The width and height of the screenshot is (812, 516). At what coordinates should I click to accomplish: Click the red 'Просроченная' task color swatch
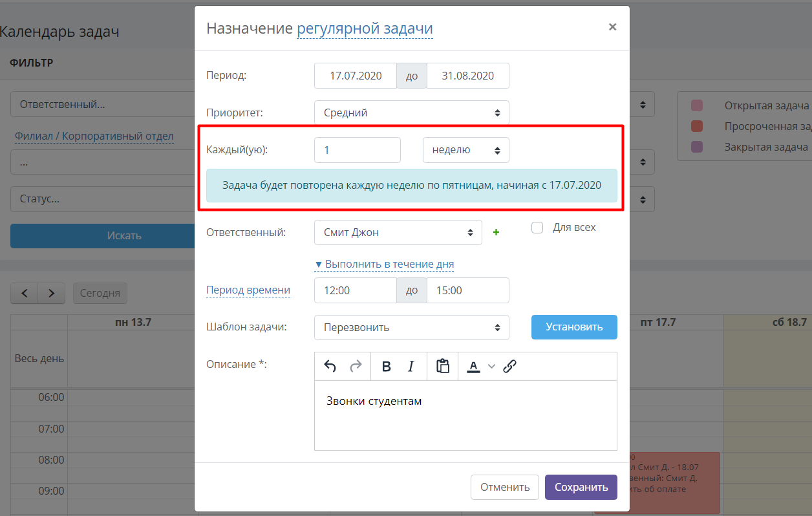click(697, 126)
